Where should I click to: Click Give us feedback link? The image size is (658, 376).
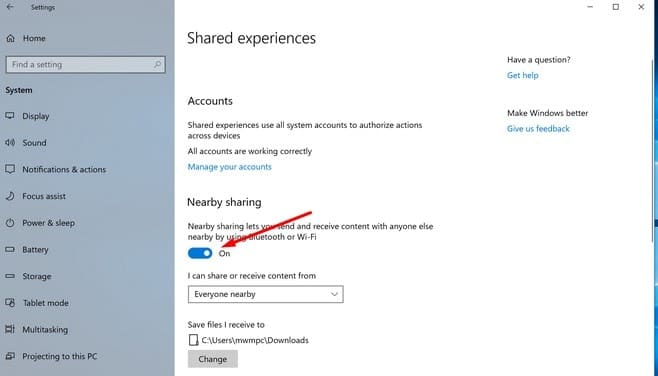click(x=538, y=129)
